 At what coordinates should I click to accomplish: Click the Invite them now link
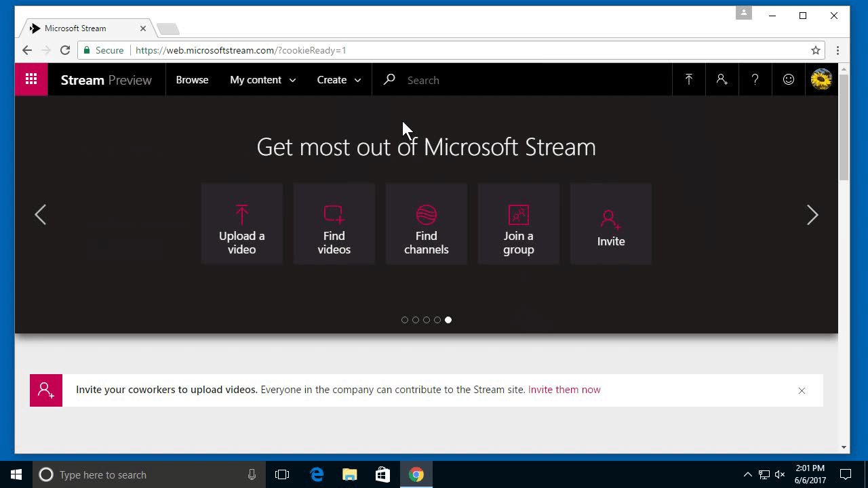[564, 390]
